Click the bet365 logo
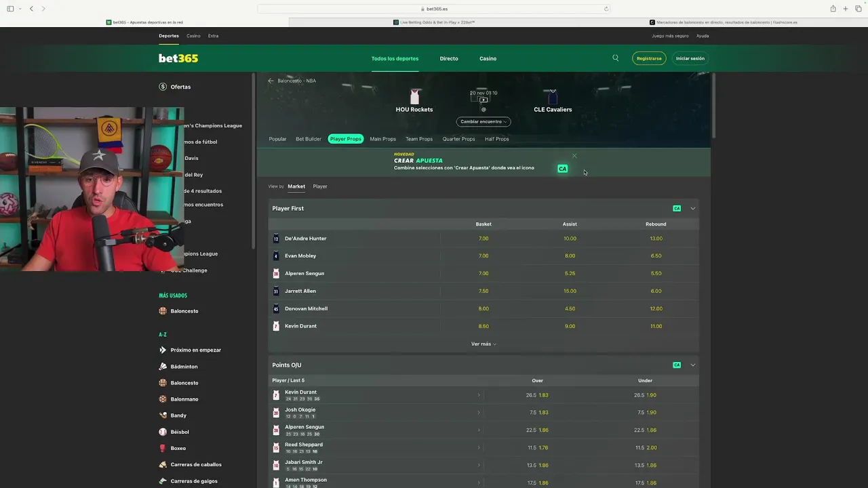This screenshot has height=488, width=868. tap(178, 58)
